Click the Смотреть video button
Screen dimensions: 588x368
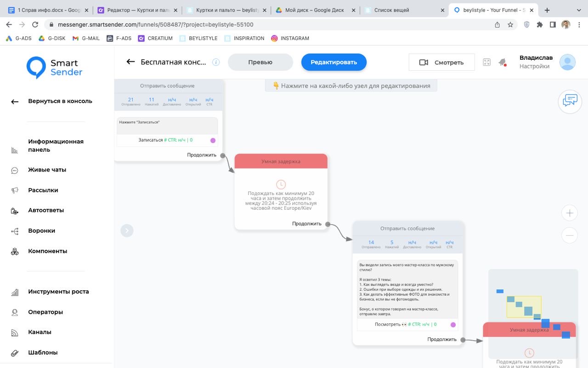click(441, 62)
